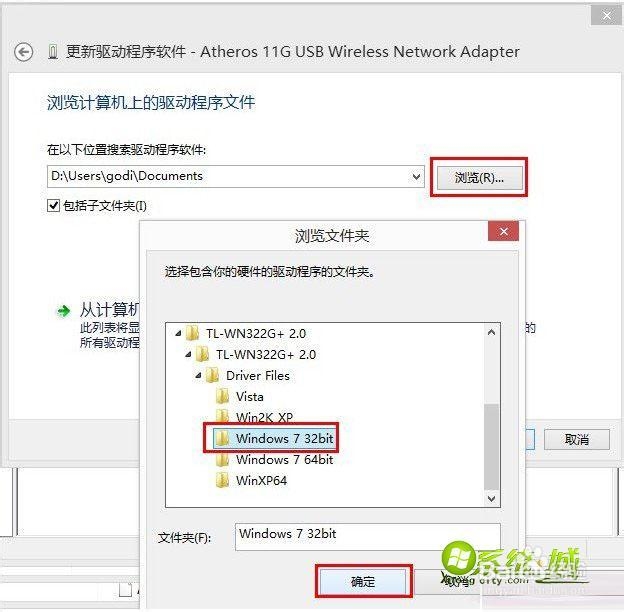
Task: Collapse the nested TL-WN322G+ 2.0 node
Action: 188,354
